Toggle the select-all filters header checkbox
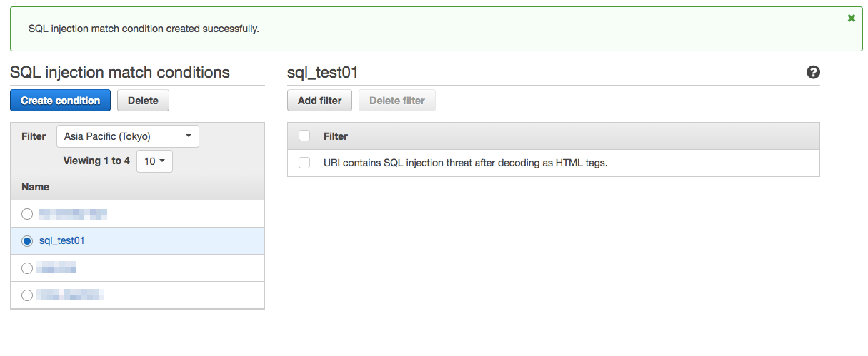 (x=304, y=136)
